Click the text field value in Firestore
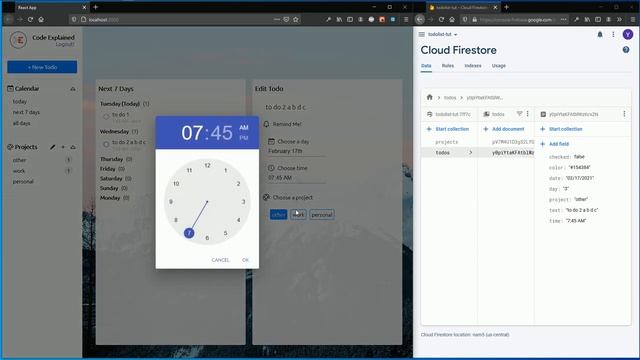 pos(582,210)
